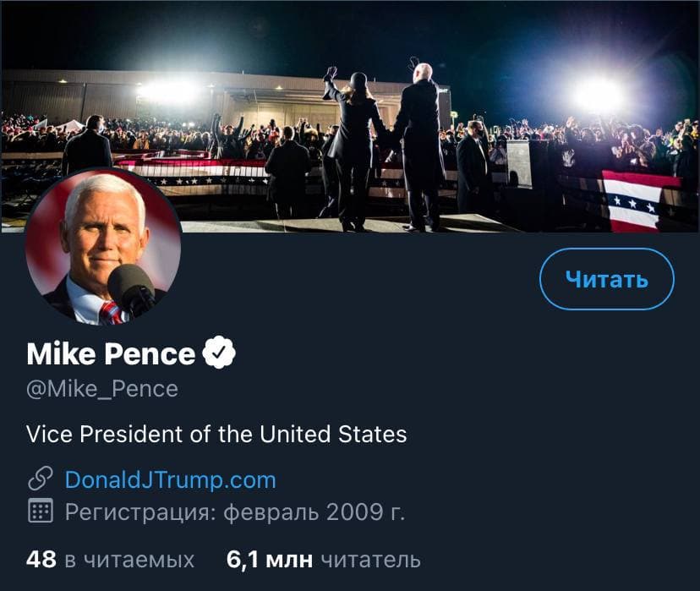View the 6,1 млн читатель followers list

click(x=324, y=559)
